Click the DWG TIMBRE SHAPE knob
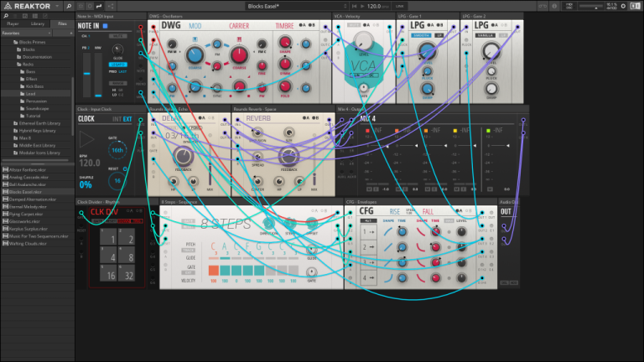This screenshot has height=362, width=644. click(284, 42)
